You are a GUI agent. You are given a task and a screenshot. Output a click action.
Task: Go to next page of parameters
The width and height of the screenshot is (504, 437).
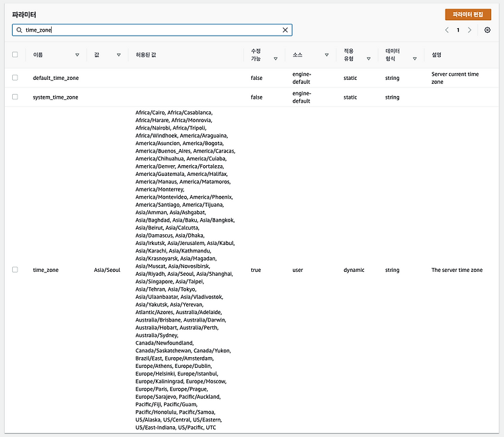470,30
